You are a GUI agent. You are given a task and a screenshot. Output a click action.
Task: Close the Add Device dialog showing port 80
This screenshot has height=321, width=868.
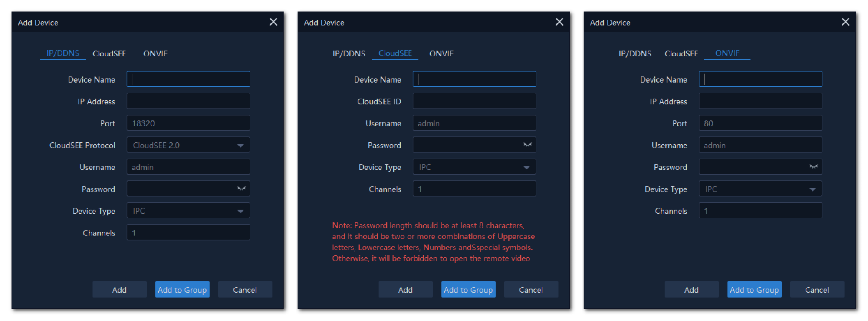(845, 22)
